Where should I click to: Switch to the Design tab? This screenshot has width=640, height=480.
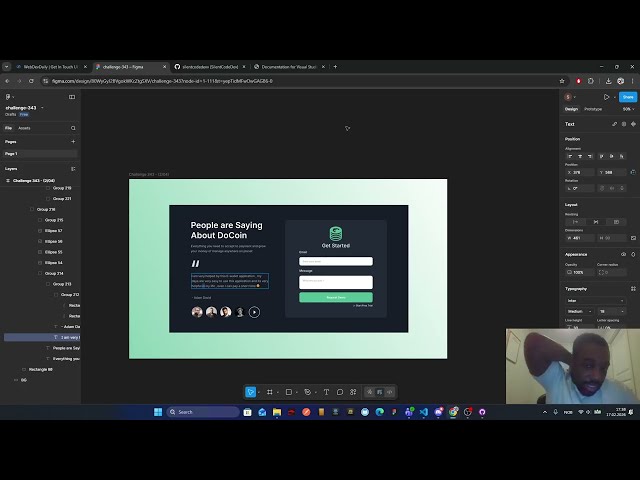point(571,109)
